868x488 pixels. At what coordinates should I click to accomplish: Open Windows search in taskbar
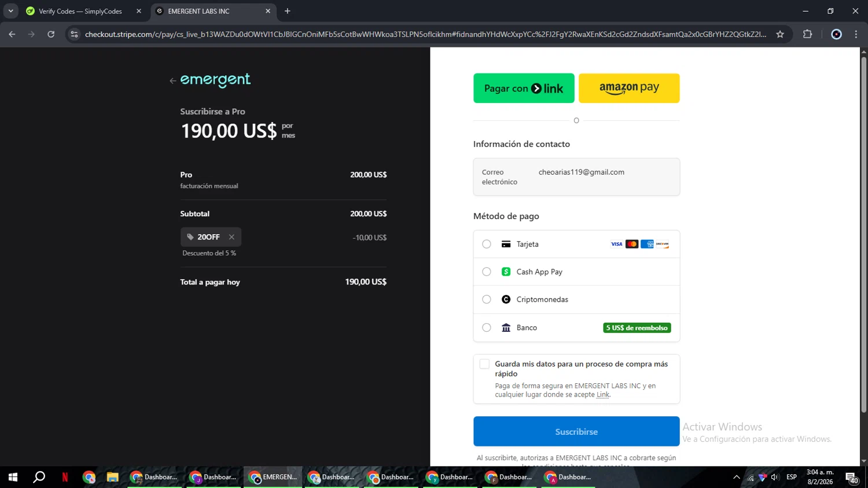click(39, 477)
